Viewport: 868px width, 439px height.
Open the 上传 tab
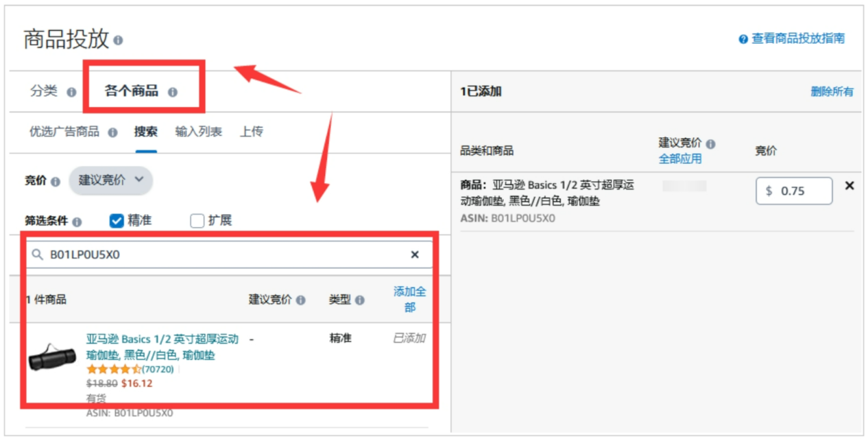[252, 132]
